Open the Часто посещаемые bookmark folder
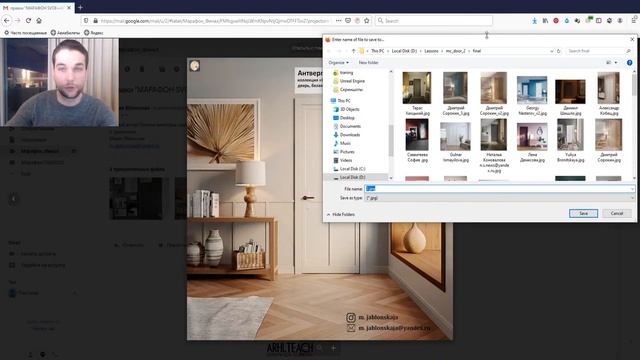The height and width of the screenshot is (360, 640). pos(25,33)
